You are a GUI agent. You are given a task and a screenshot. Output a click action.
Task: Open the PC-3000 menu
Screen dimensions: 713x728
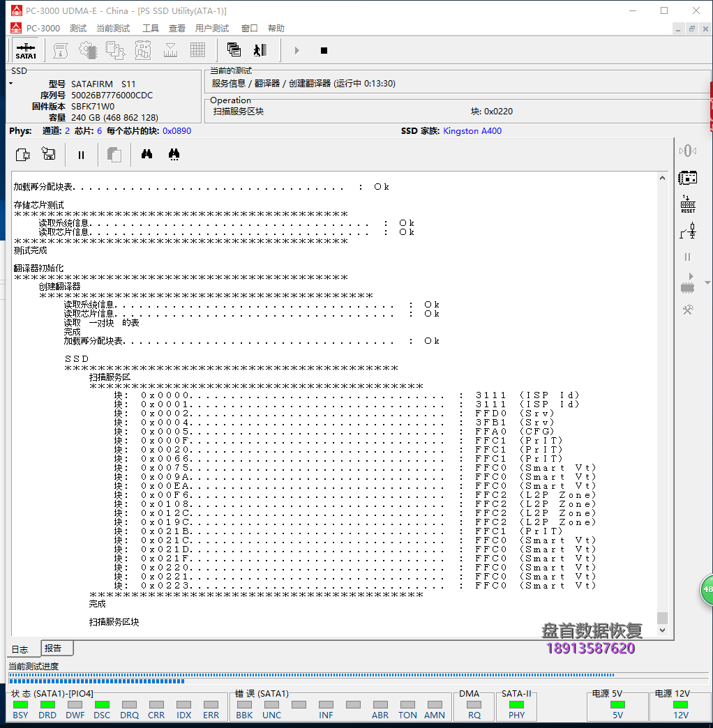[x=43, y=29]
